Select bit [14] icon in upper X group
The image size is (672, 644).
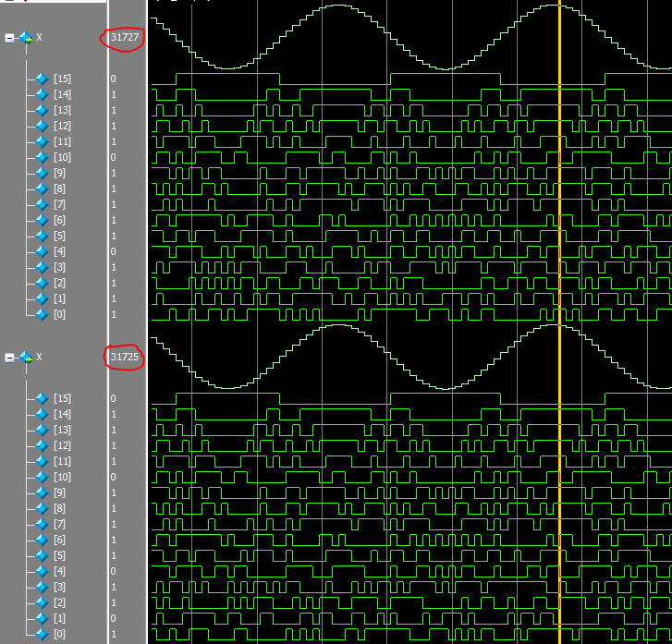pos(42,94)
